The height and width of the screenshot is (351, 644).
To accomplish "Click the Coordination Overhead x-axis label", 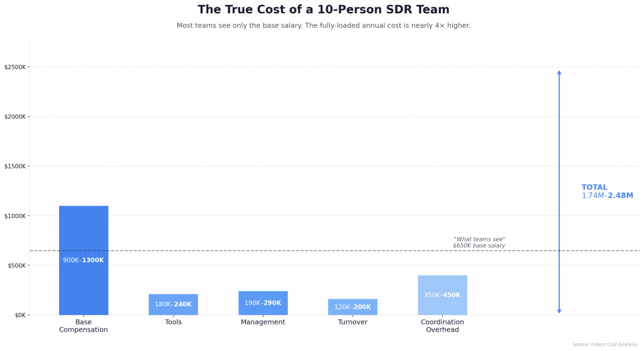I will (x=442, y=326).
